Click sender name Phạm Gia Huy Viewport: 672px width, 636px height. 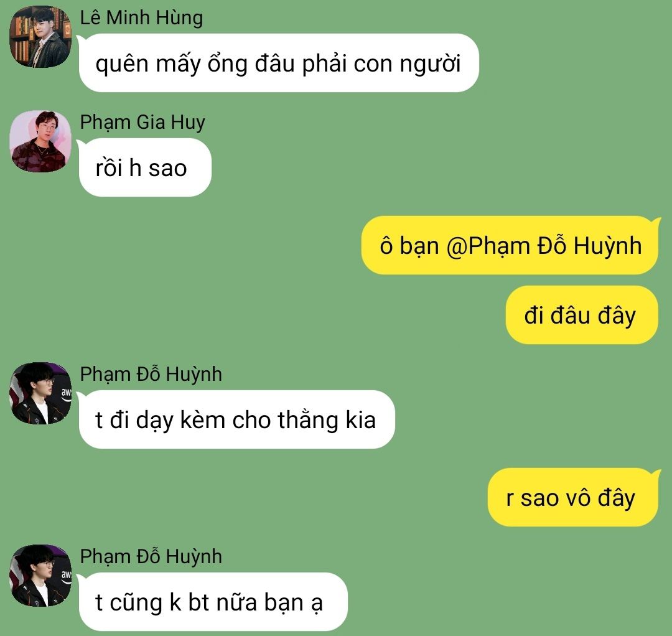[x=142, y=123]
